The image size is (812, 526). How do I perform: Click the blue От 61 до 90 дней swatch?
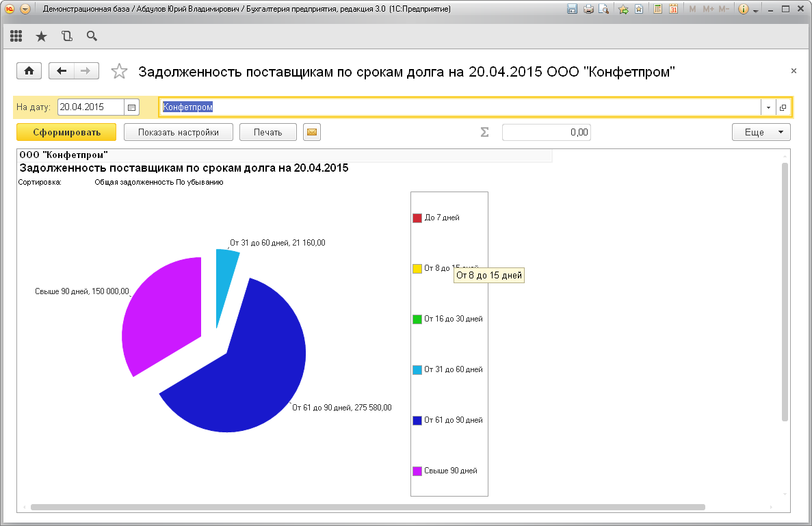point(417,420)
